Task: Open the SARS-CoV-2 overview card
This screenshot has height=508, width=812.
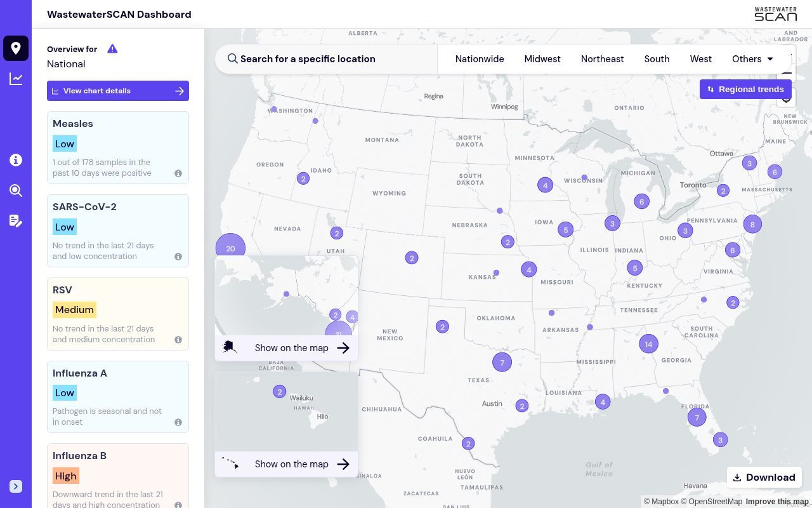Action: (118, 231)
